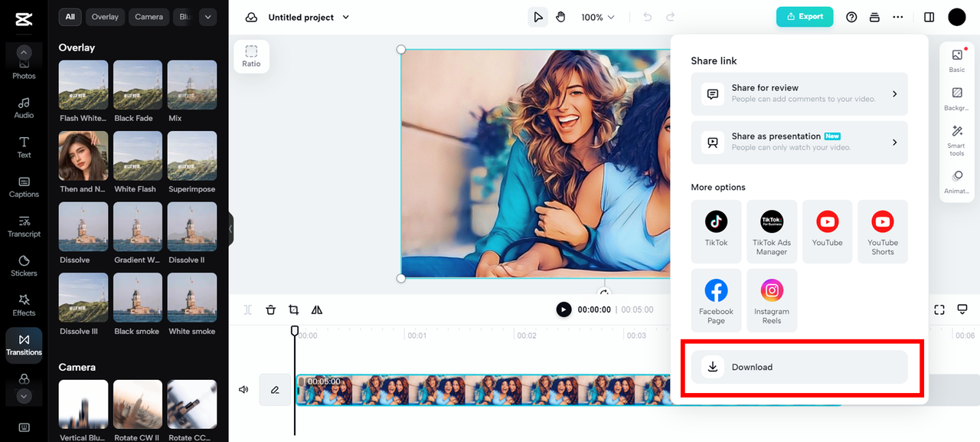Play the video preview

tap(563, 309)
